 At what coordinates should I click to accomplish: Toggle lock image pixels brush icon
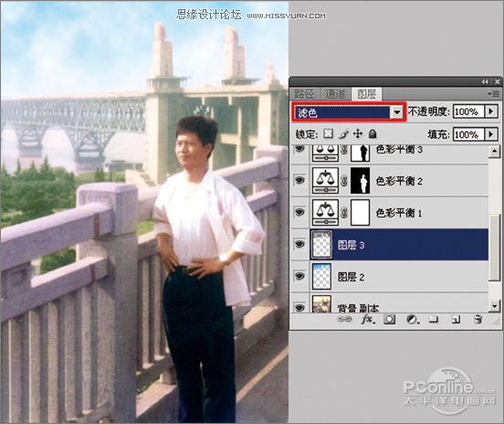pos(343,134)
